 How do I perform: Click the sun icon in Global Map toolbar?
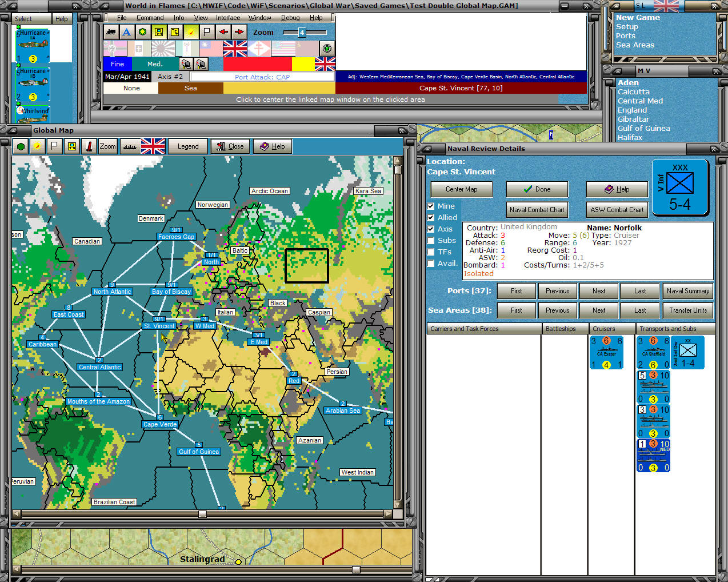(38, 146)
